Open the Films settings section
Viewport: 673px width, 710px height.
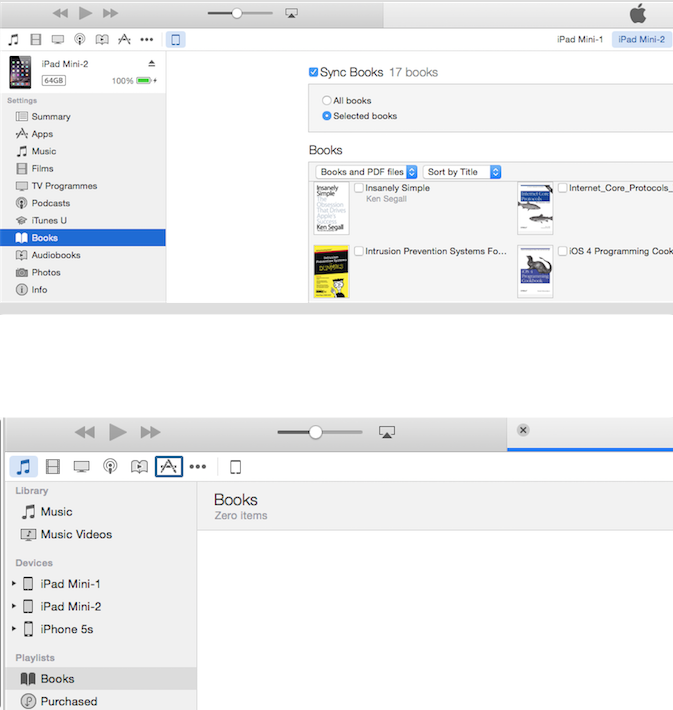83,168
